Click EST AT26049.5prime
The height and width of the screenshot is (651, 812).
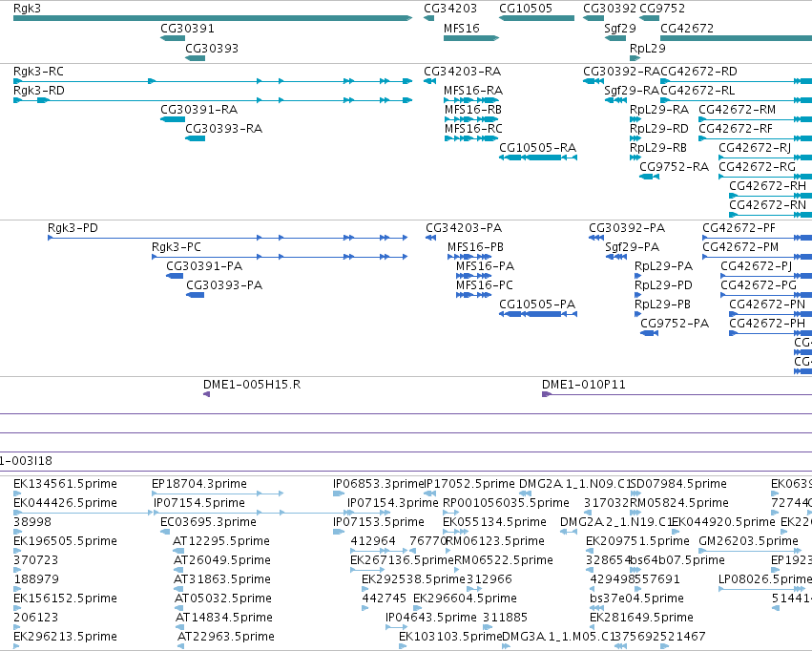coord(177,570)
